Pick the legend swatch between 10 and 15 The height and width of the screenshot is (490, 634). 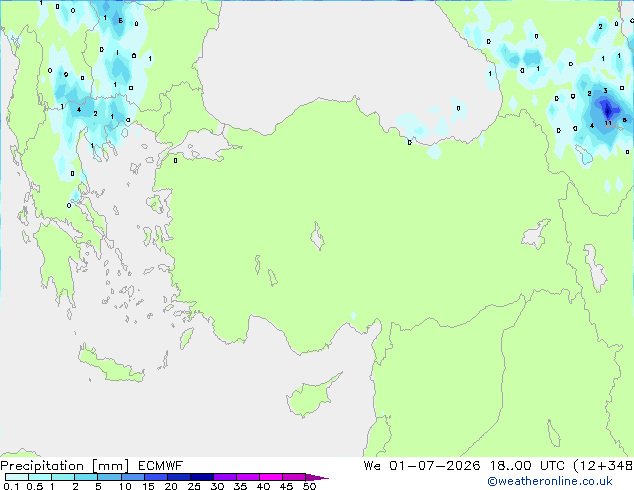(x=133, y=477)
